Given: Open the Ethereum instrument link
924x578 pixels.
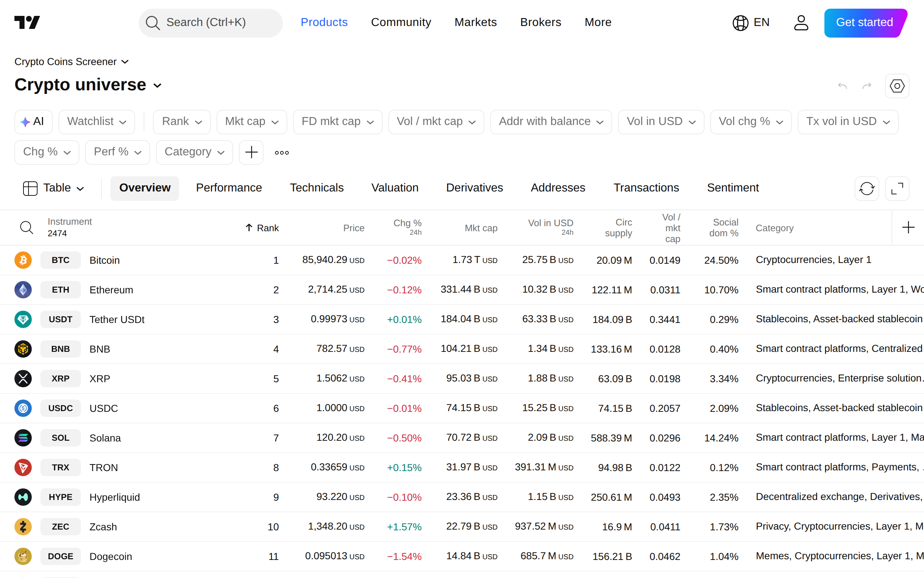Looking at the screenshot, I should point(111,290).
